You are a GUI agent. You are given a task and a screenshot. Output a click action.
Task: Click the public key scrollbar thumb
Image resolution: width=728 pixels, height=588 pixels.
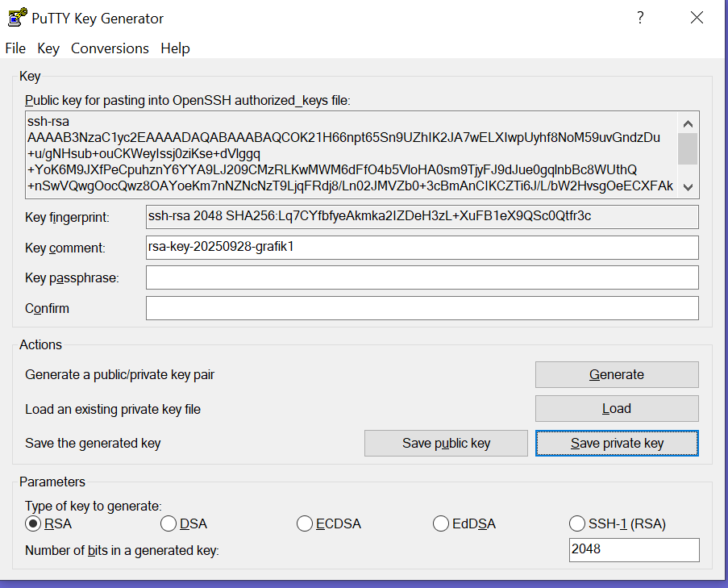coord(688,149)
